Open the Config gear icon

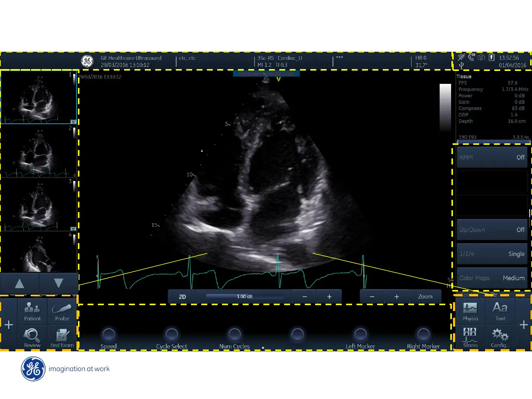click(500, 338)
